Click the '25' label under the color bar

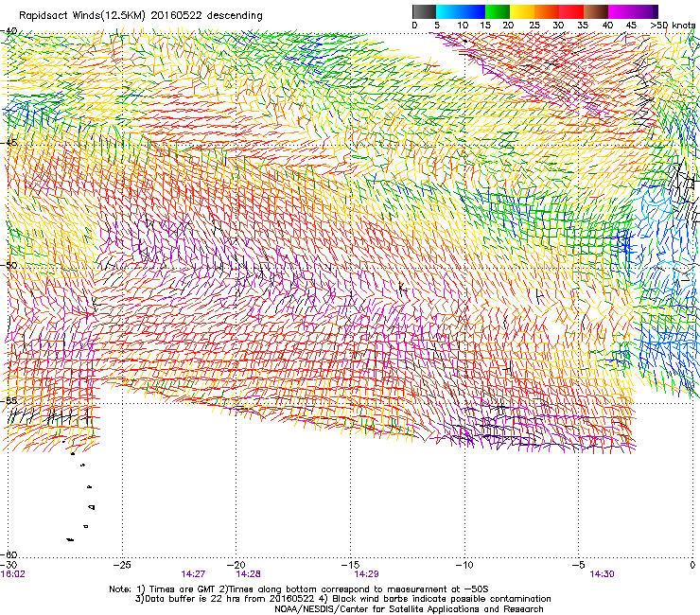click(x=534, y=26)
